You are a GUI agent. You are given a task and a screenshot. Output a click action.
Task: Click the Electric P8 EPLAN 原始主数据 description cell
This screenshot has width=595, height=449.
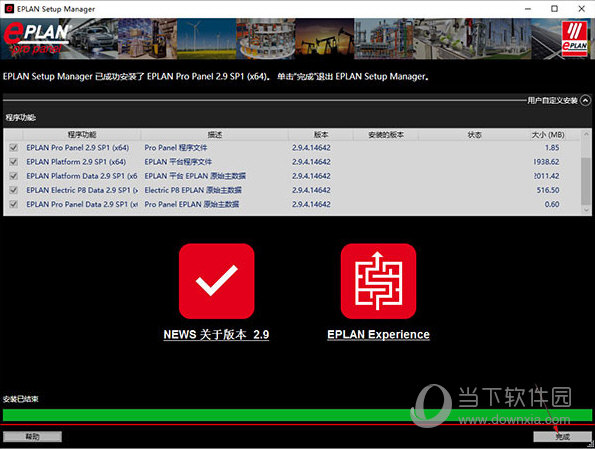click(x=193, y=190)
